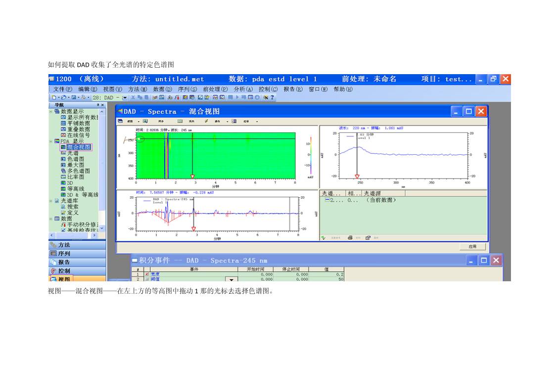The width and height of the screenshot is (555, 392).
Task: Select 在线信号 in navigation tree
Action: coord(78,135)
